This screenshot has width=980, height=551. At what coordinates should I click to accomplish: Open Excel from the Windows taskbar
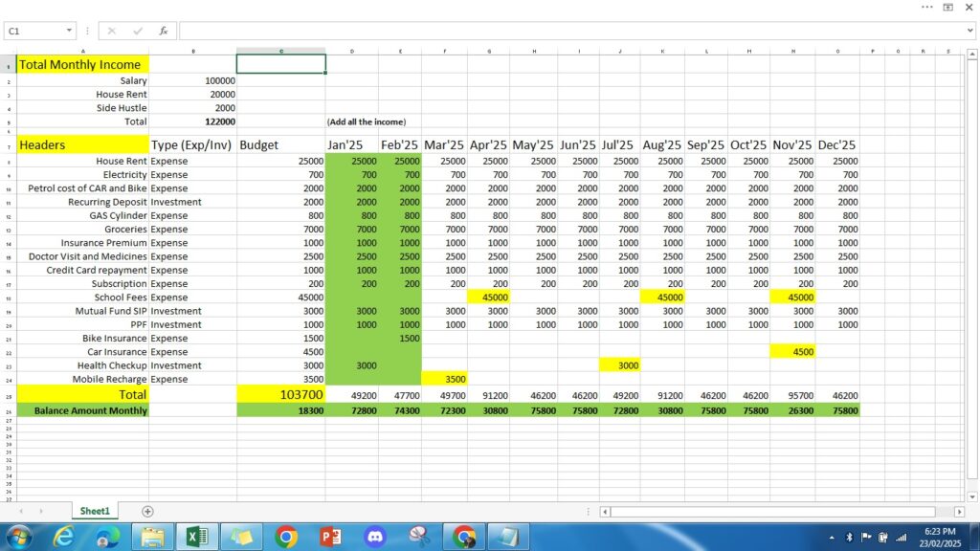pyautogui.click(x=196, y=537)
